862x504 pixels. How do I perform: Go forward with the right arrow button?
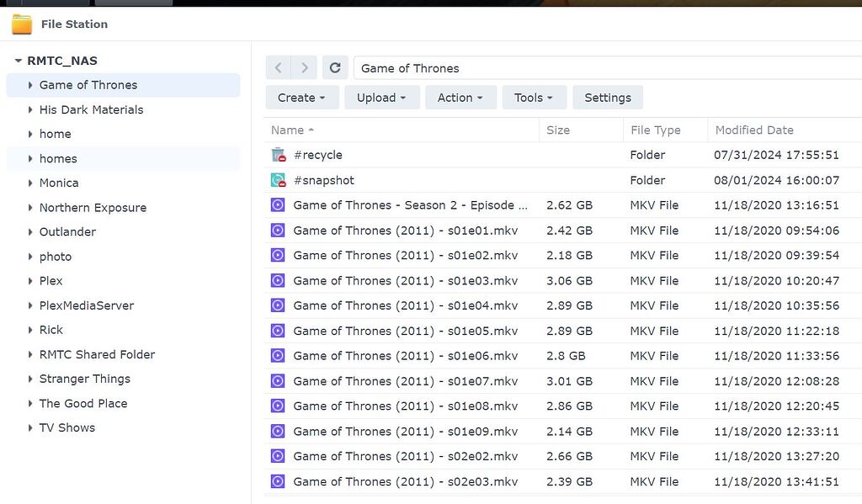pyautogui.click(x=304, y=68)
